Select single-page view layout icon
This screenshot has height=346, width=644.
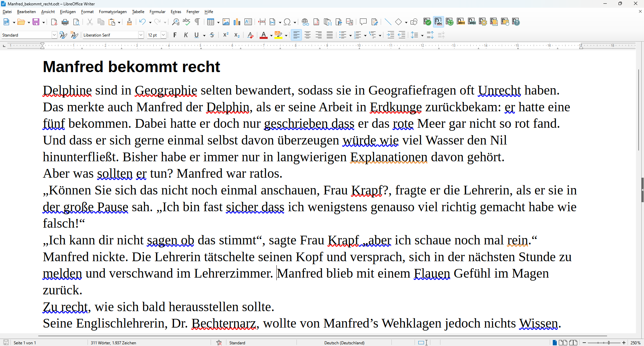click(555, 343)
